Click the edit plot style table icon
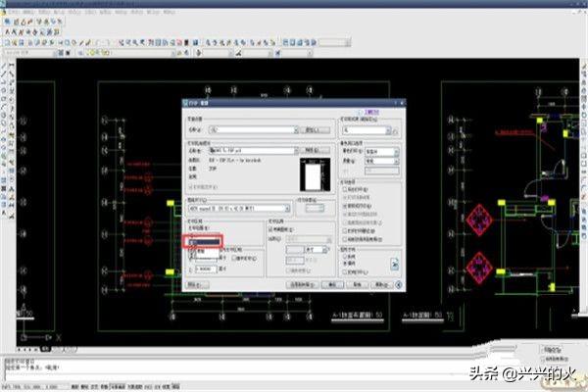Image resolution: width=588 pixels, height=392 pixels. 395,131
